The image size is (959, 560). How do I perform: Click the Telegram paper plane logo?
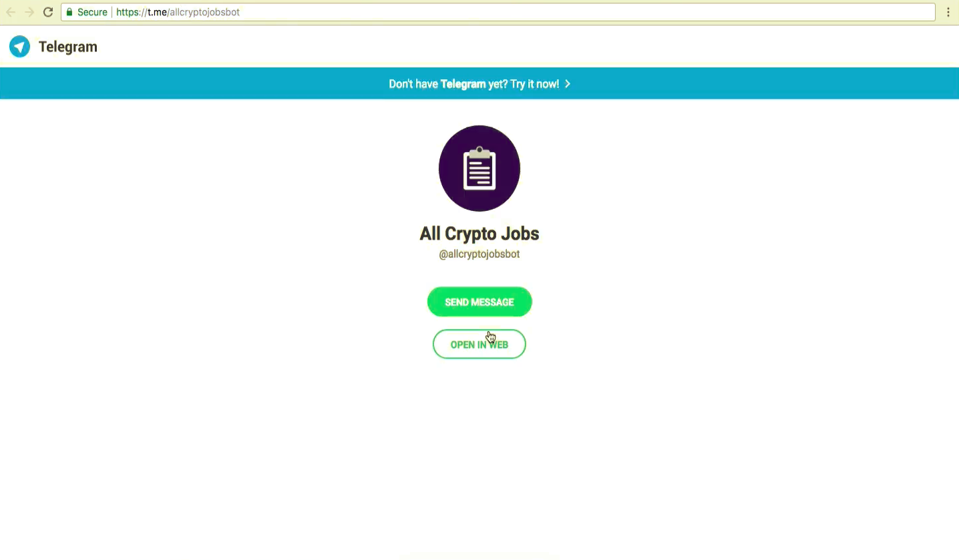coord(19,45)
